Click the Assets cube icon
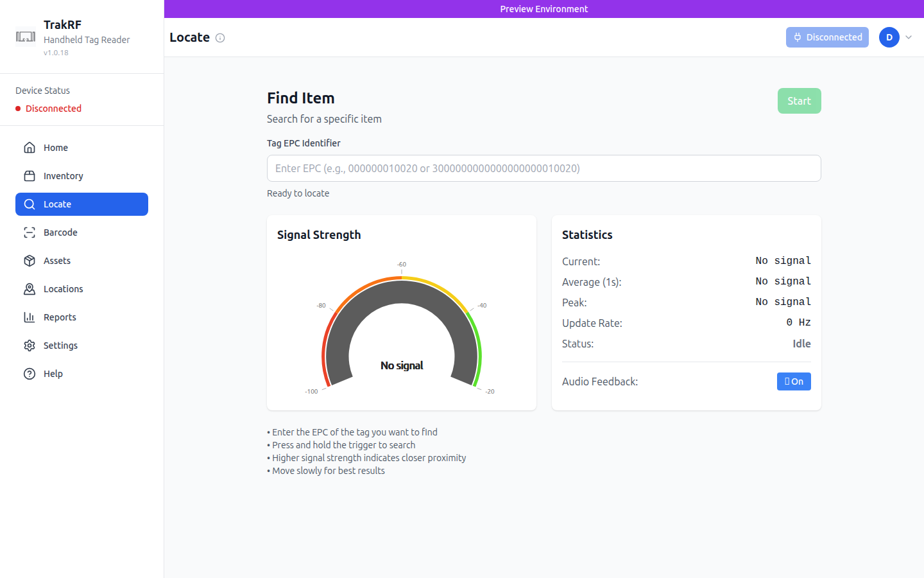 (x=30, y=261)
